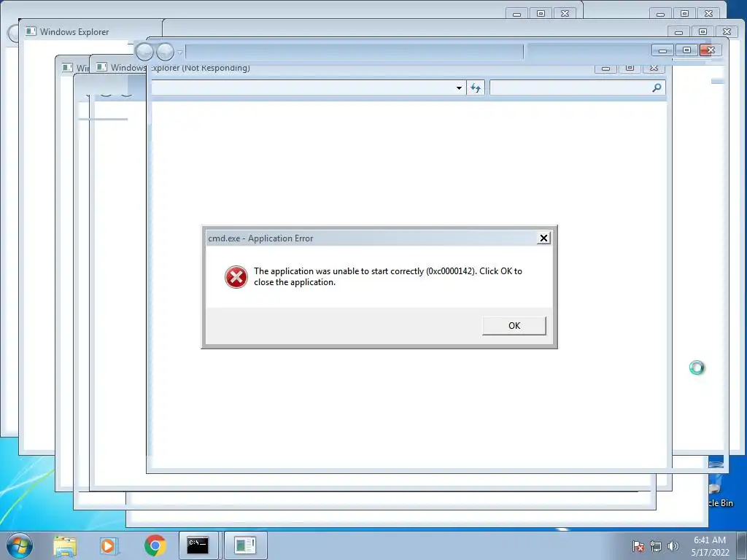Close the front Explorer window with red X
The height and width of the screenshot is (560, 747).
711,50
